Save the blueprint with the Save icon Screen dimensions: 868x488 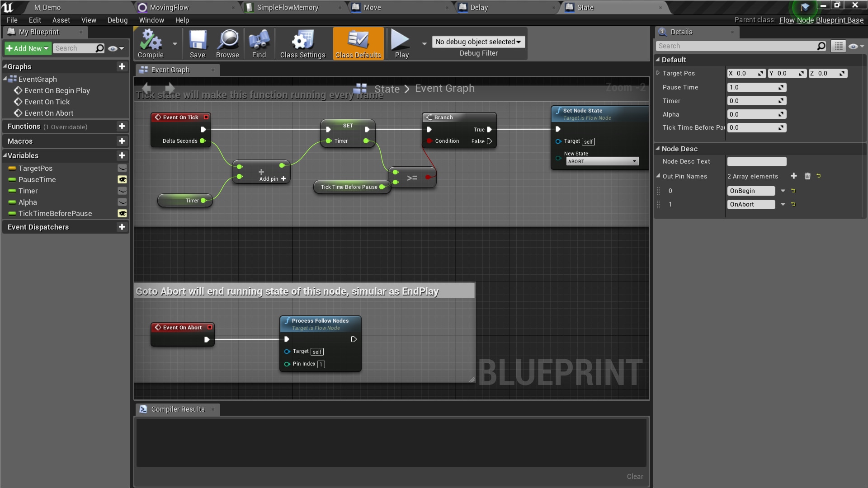pyautogui.click(x=198, y=43)
